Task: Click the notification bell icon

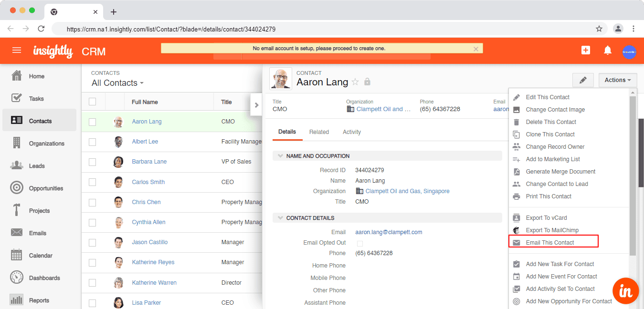Action: [x=608, y=50]
